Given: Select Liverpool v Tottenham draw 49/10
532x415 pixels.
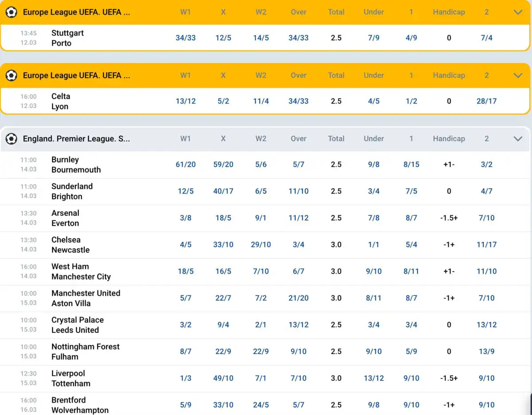Looking at the screenshot, I should 223,378.
